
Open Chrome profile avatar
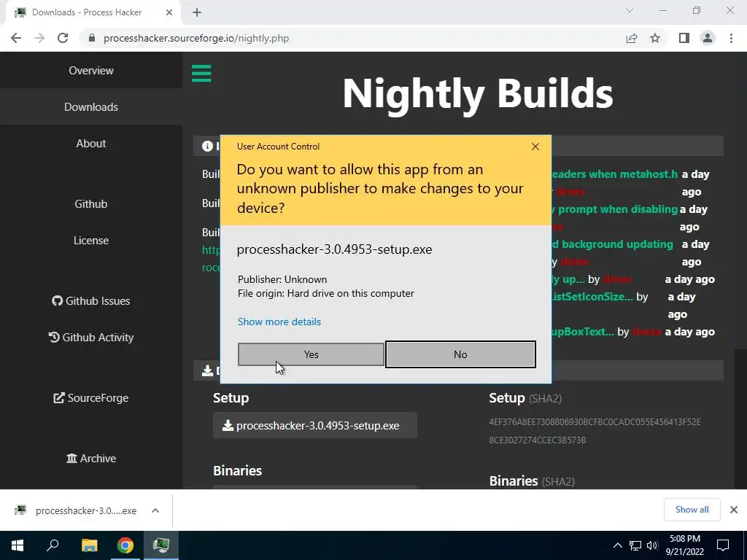click(708, 38)
